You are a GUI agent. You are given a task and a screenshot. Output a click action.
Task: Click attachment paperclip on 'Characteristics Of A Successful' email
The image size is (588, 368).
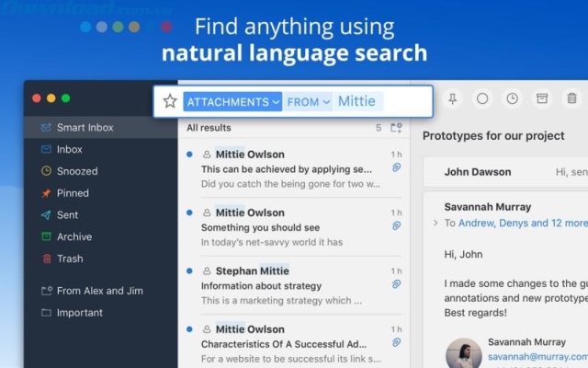[x=396, y=342]
